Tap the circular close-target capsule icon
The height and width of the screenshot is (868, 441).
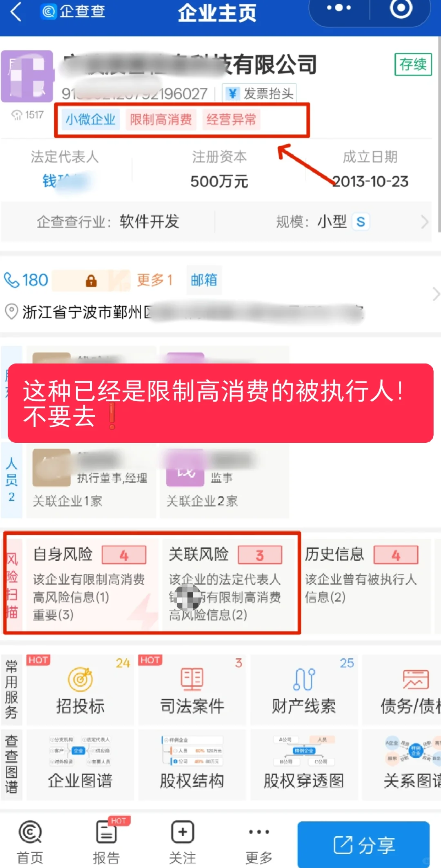point(401,8)
